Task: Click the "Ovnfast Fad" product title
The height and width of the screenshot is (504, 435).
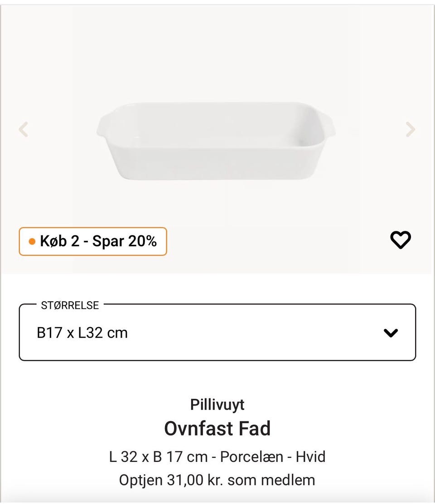Action: pos(217,428)
